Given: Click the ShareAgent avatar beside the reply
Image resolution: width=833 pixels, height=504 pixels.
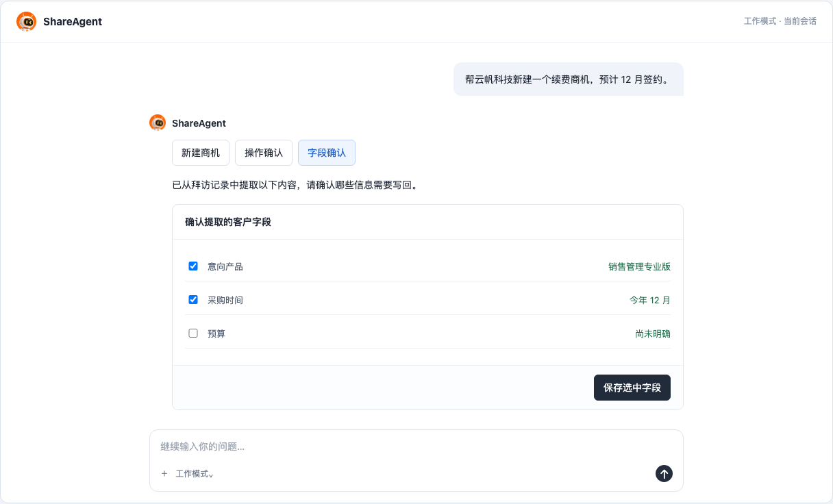Looking at the screenshot, I should point(158,123).
